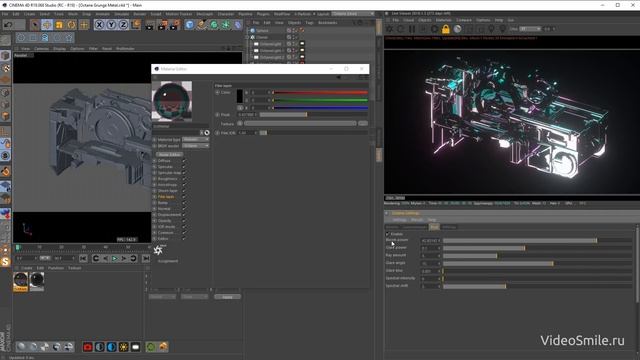The height and width of the screenshot is (360, 640).
Task: Open Live Viewer channel dropdown
Action: click(530, 29)
